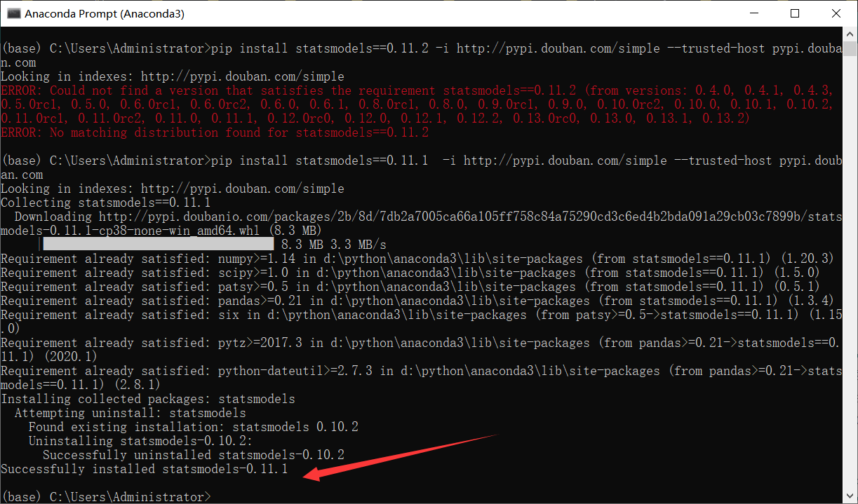This screenshot has height=504, width=858.
Task: Click the pypi.douban.com URL in the first pip command
Action: coord(559,48)
